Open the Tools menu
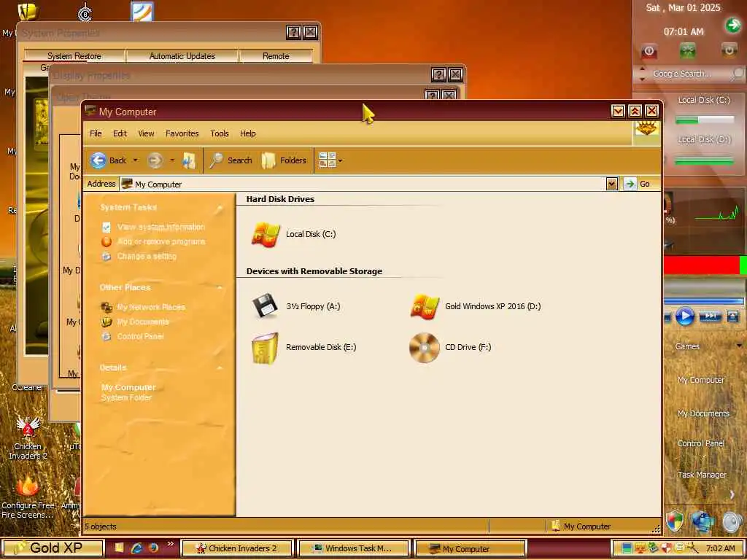This screenshot has width=747, height=560. (219, 133)
